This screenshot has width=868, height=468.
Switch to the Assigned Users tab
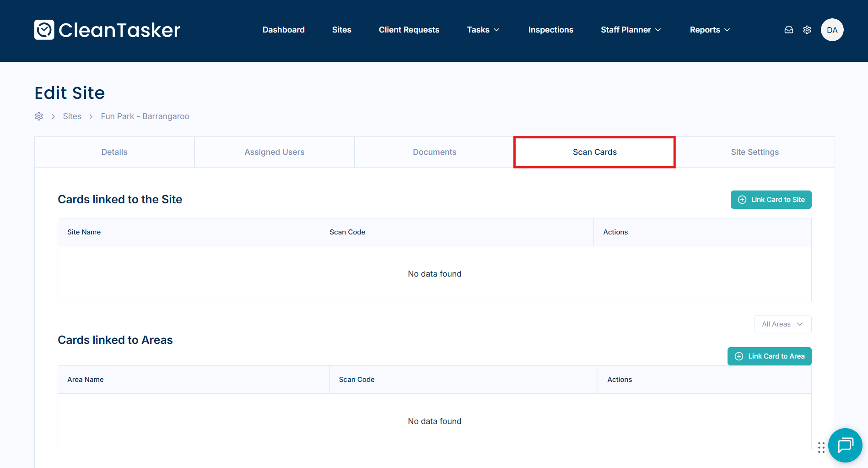[x=275, y=152]
